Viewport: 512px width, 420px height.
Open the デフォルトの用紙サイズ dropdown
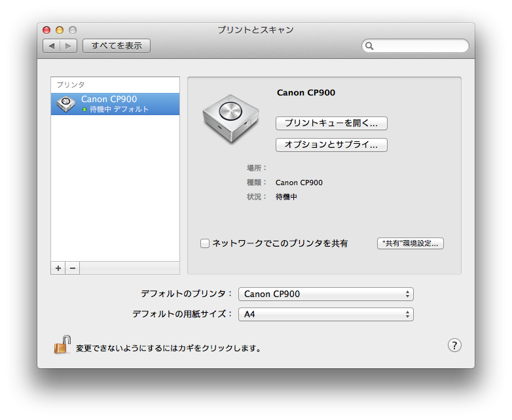coord(326,315)
